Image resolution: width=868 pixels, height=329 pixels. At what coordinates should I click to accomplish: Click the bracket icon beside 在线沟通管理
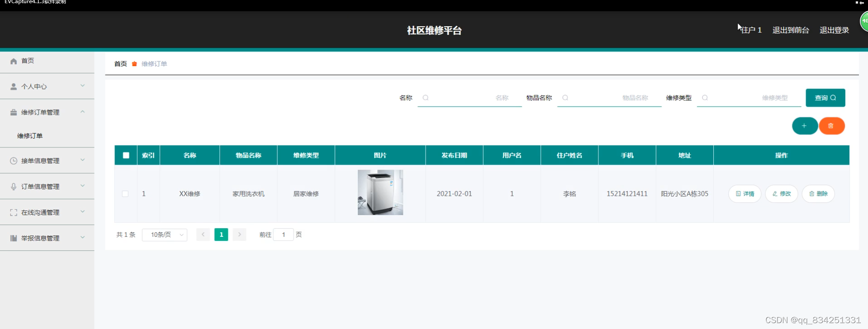tap(14, 212)
